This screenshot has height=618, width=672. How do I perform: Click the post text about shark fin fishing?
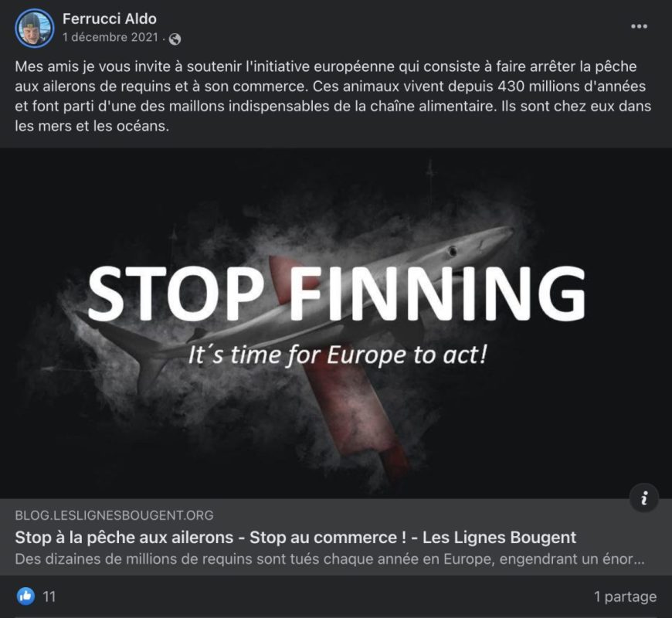tap(333, 96)
